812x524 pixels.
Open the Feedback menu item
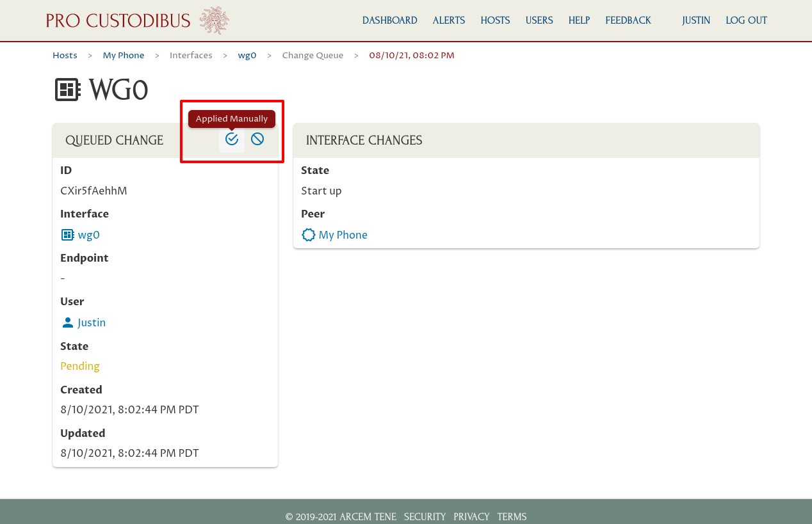[x=628, y=20]
